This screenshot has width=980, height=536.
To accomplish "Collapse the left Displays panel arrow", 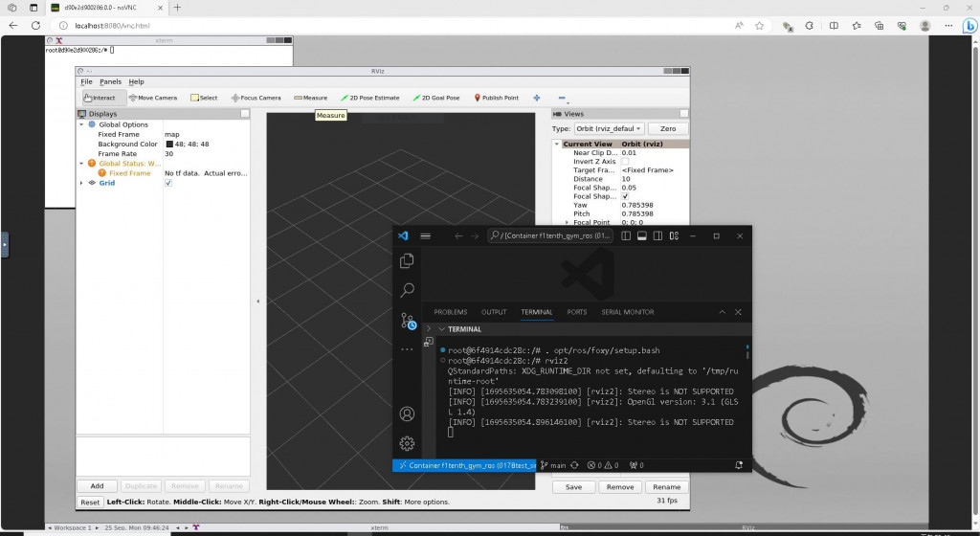I will 258,301.
